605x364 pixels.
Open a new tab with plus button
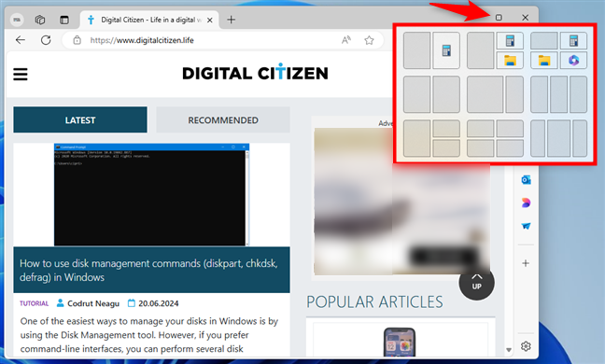pos(232,20)
